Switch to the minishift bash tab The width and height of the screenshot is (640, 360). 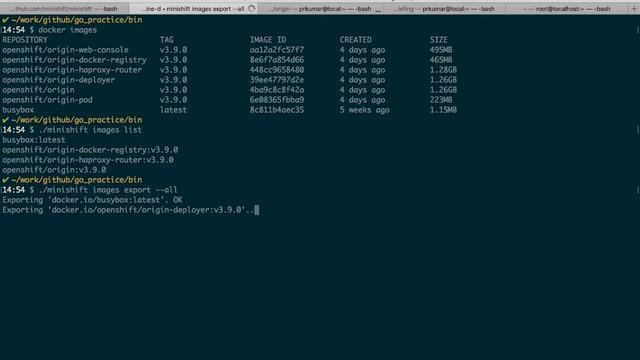64,9
